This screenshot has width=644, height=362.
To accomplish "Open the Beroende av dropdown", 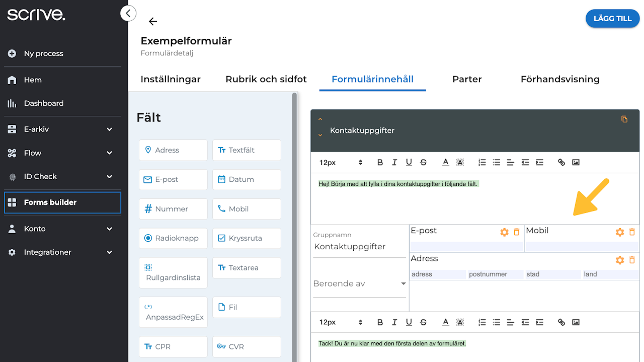I will pos(359,284).
